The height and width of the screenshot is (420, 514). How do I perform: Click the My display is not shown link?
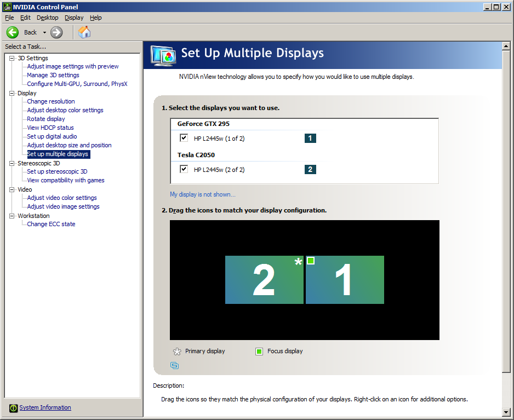[x=203, y=194]
